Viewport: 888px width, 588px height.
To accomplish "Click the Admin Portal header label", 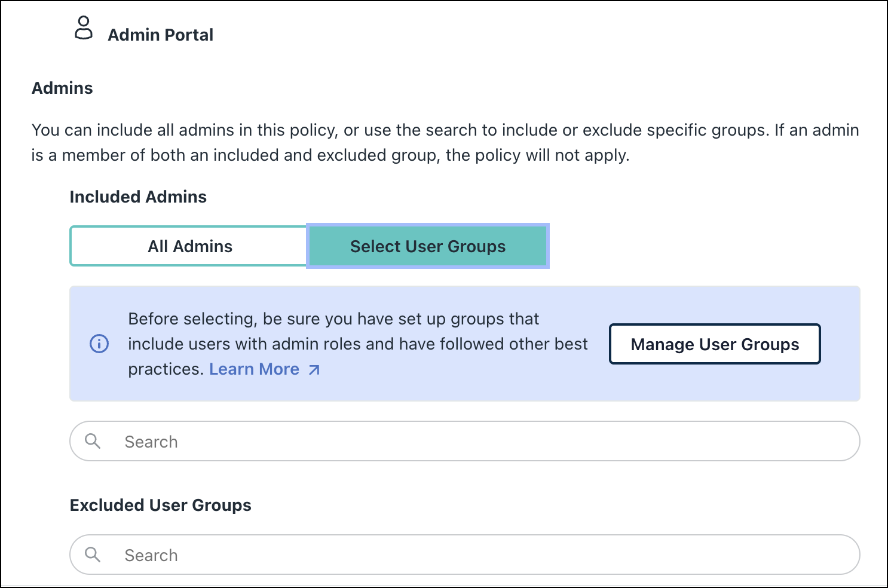I will 160,34.
